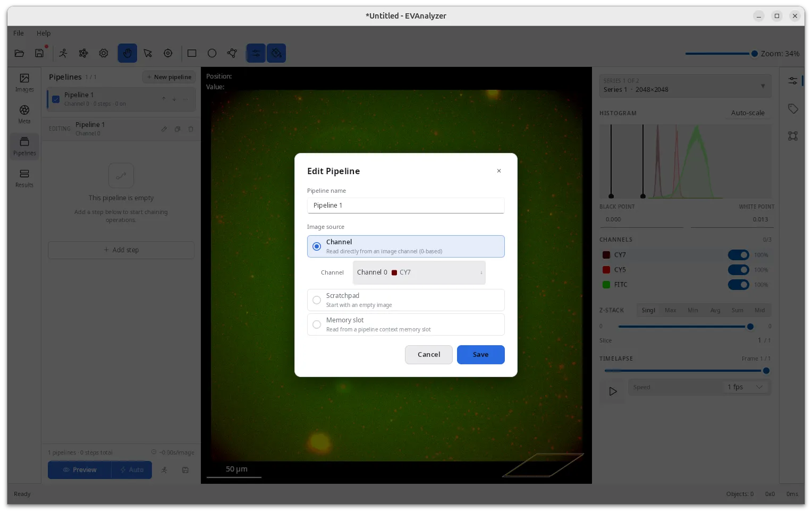Click the pencil rename icon for Pipeline 1
The height and width of the screenshot is (513, 812).
(x=164, y=129)
